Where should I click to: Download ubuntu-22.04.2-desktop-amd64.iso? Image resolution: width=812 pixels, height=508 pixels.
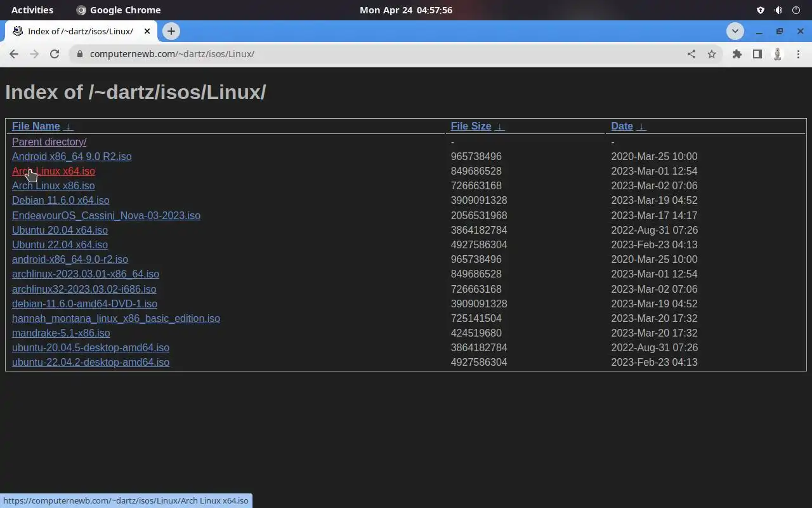pos(91,362)
